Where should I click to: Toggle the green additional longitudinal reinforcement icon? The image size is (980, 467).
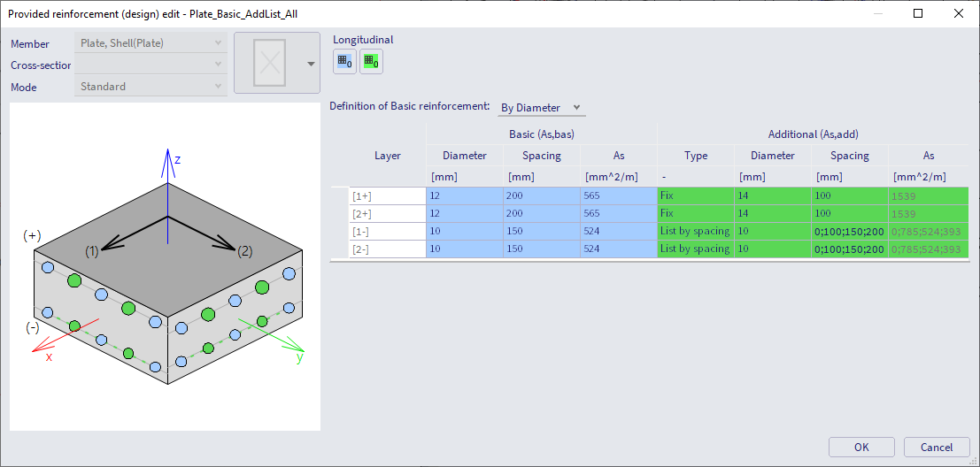coord(372,62)
